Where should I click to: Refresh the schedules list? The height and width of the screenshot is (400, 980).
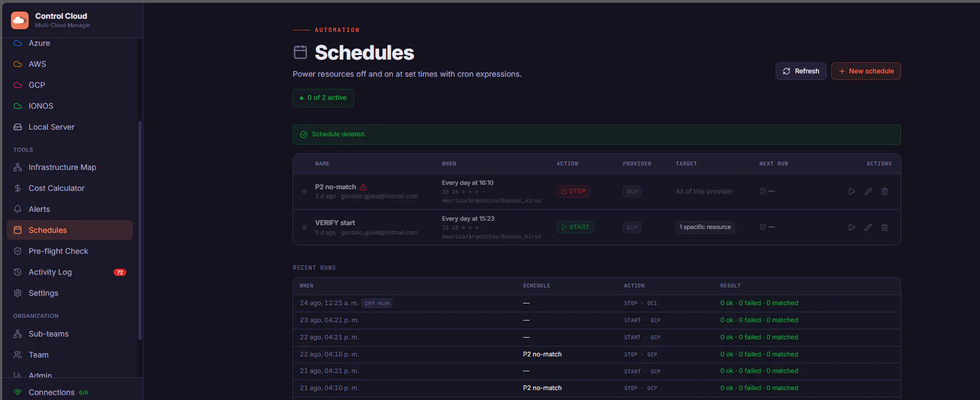pos(801,71)
